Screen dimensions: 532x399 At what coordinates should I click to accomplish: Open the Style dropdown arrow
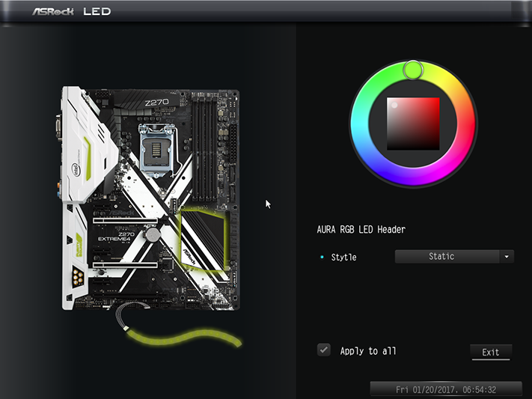pos(507,257)
